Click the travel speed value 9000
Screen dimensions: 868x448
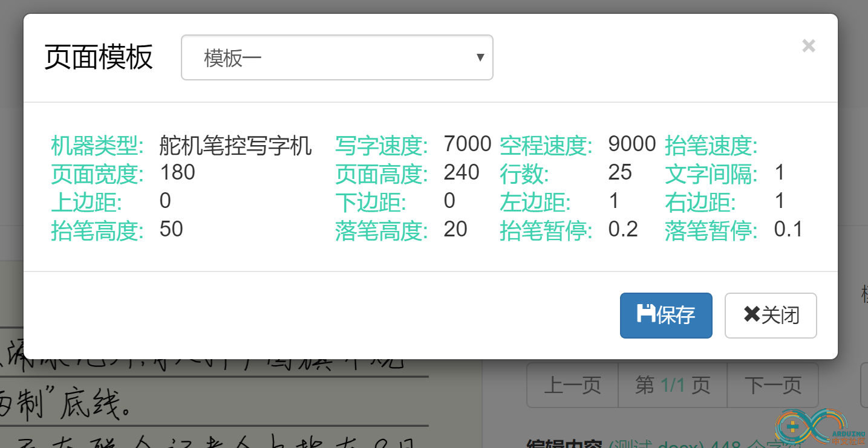pyautogui.click(x=632, y=144)
